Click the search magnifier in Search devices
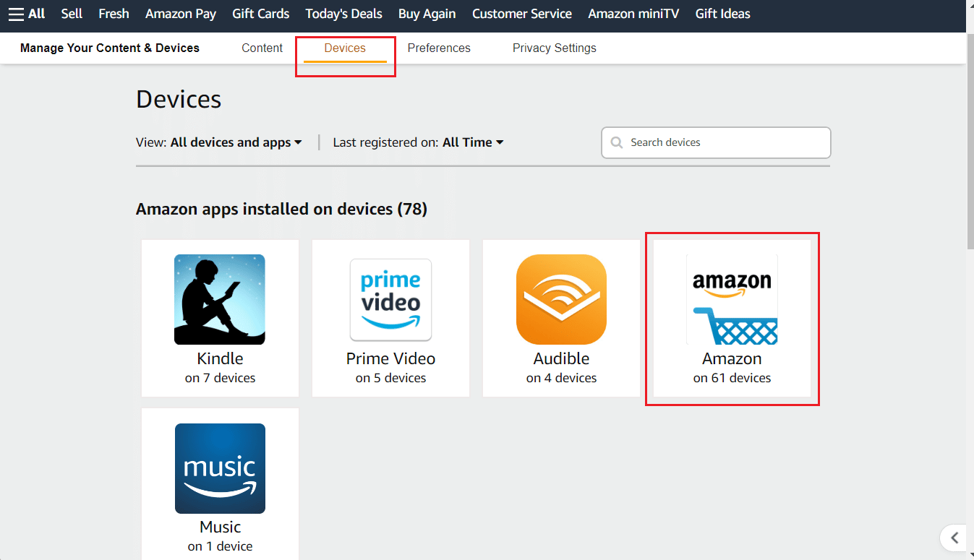This screenshot has height=560, width=974. 617,142
